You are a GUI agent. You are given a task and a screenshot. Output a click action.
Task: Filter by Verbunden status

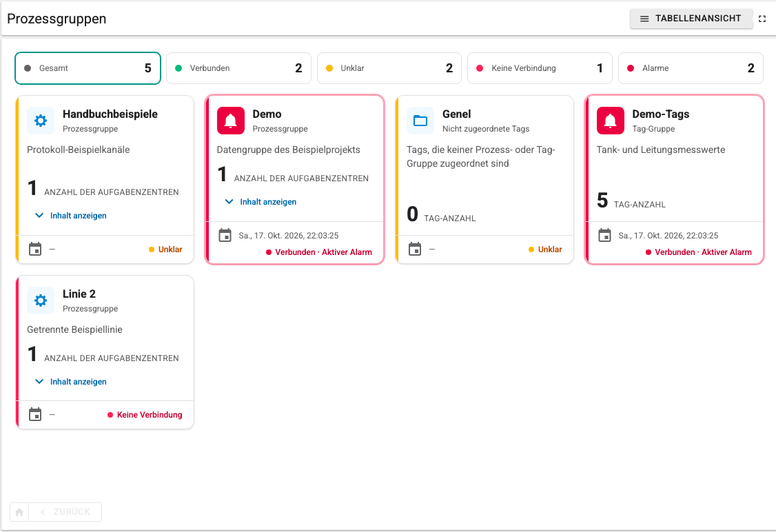click(x=238, y=68)
